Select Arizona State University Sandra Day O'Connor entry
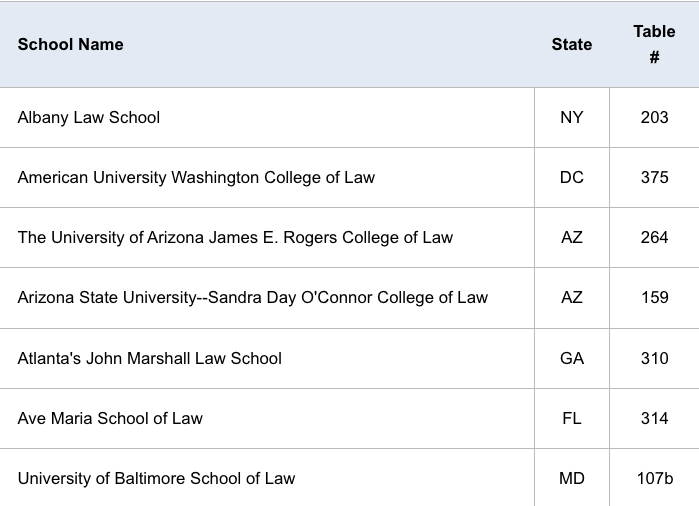 253,298
